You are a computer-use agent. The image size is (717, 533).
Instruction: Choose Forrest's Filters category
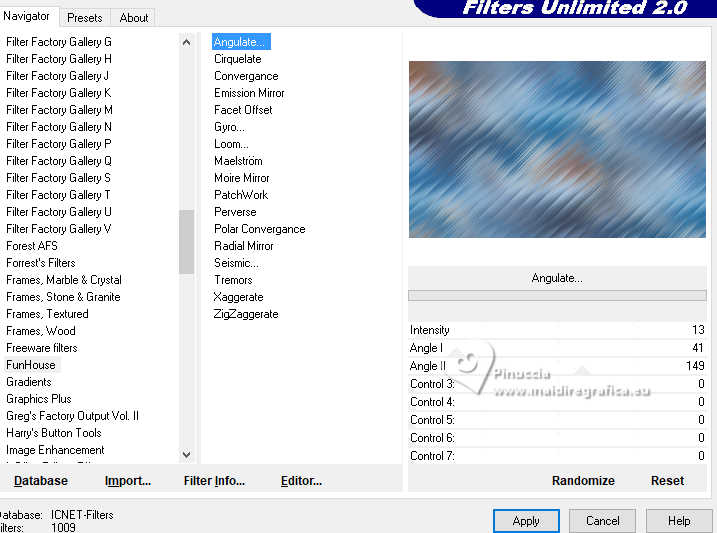[41, 263]
